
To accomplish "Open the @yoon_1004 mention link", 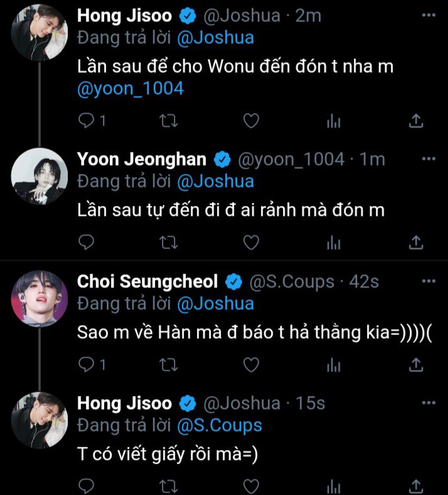I will pos(130,88).
